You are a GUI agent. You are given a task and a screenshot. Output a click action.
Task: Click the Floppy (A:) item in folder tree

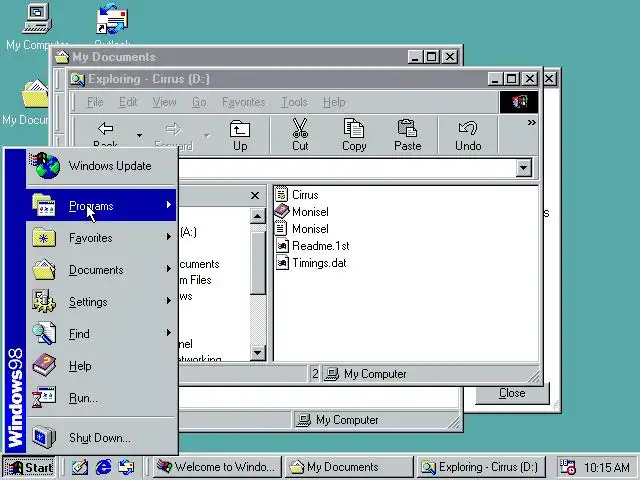pos(188,232)
